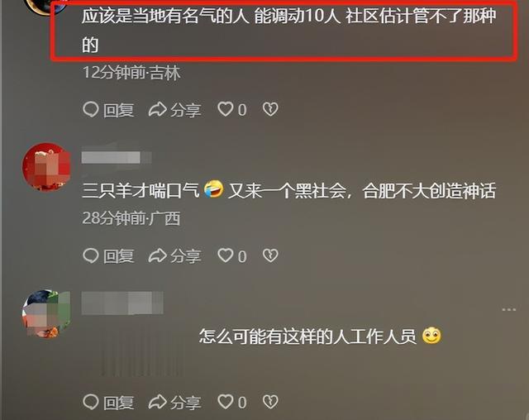The width and height of the screenshot is (529, 420).
Task: Open the avatar of the bottom commenter
Action: (46, 313)
